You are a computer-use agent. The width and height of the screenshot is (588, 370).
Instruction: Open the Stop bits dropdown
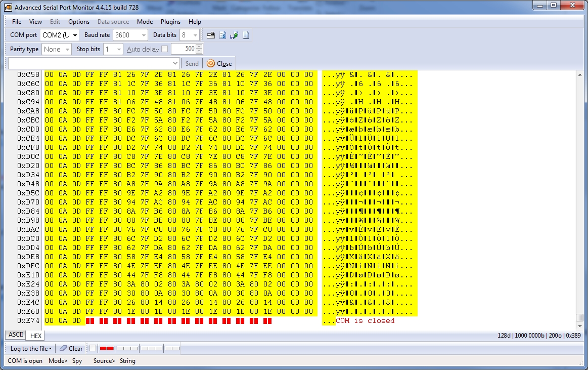point(119,49)
